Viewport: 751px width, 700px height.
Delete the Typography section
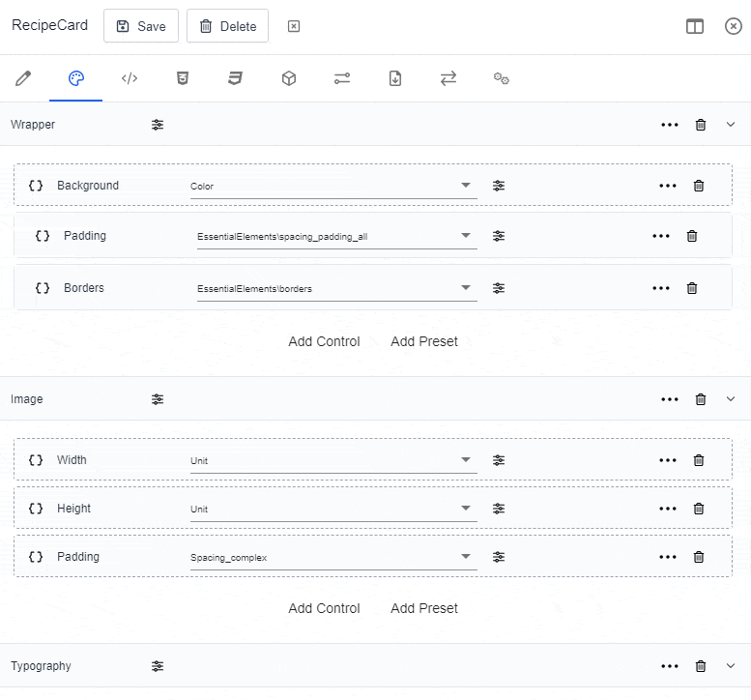(x=701, y=666)
